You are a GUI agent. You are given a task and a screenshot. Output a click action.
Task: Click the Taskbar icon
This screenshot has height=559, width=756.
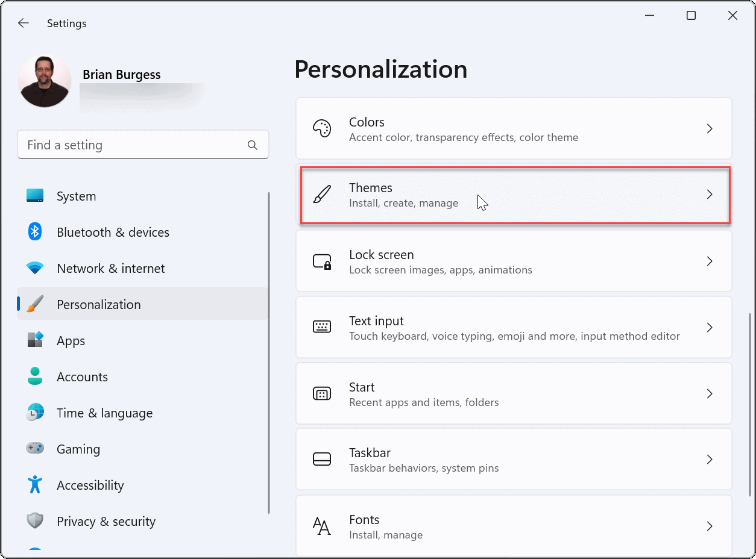click(322, 459)
